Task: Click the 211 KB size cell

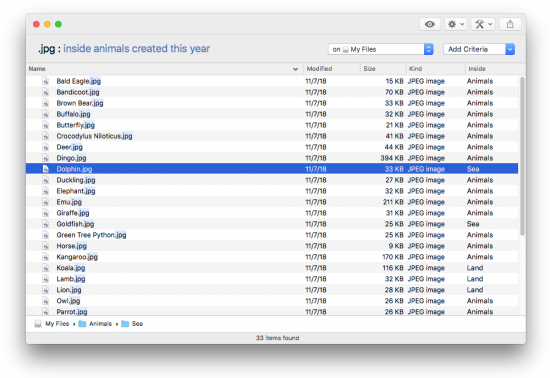Action: pos(393,202)
